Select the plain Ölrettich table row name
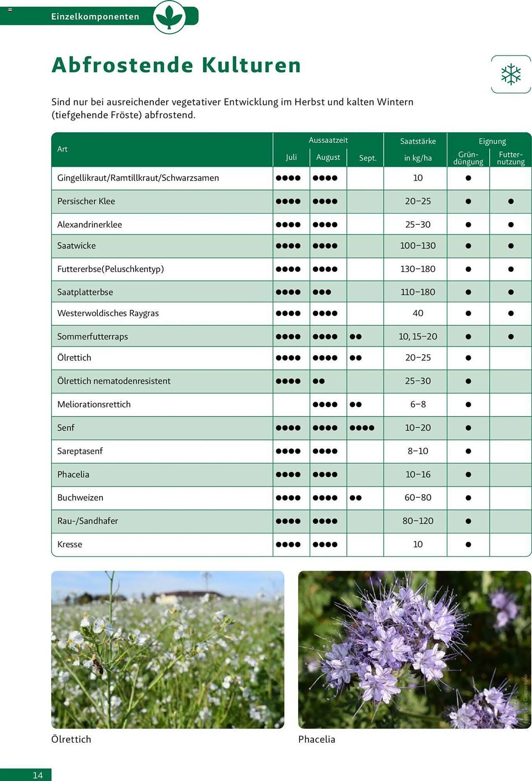The height and width of the screenshot is (781, 532). pyautogui.click(x=74, y=358)
